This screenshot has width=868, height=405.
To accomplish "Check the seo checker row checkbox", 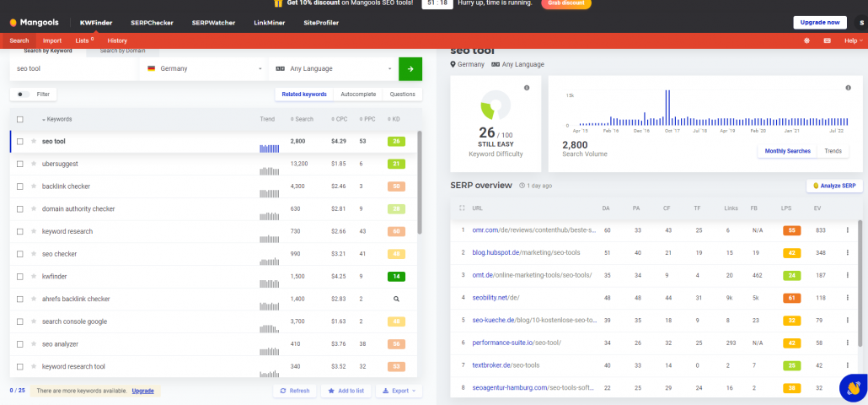I will point(20,254).
